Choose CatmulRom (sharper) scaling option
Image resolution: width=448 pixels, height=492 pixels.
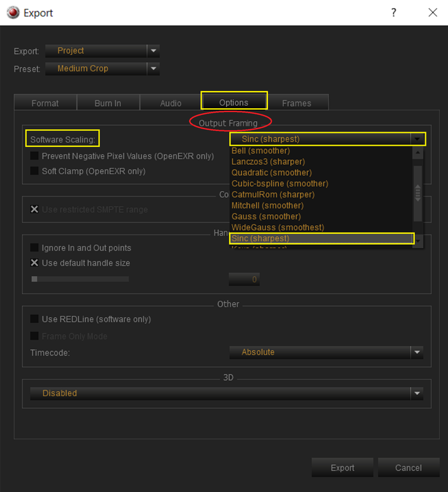tap(321, 195)
